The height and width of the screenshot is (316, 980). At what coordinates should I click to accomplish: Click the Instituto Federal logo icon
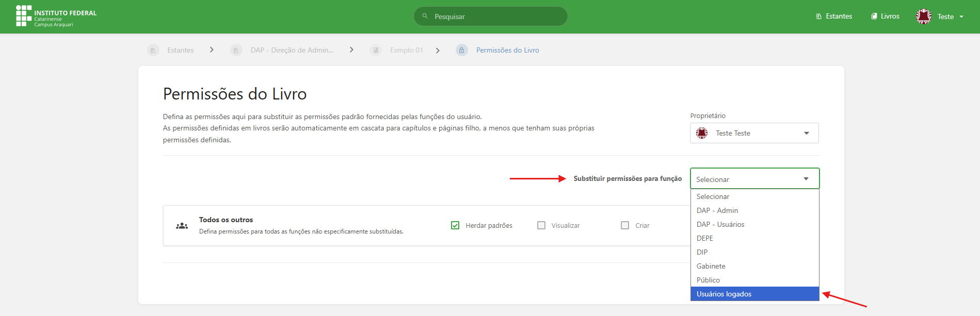(24, 16)
